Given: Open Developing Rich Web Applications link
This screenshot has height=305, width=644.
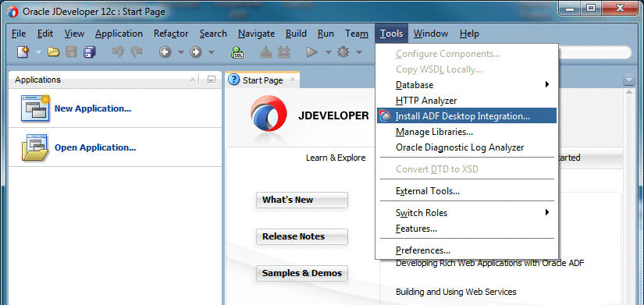Looking at the screenshot, I should tap(489, 263).
